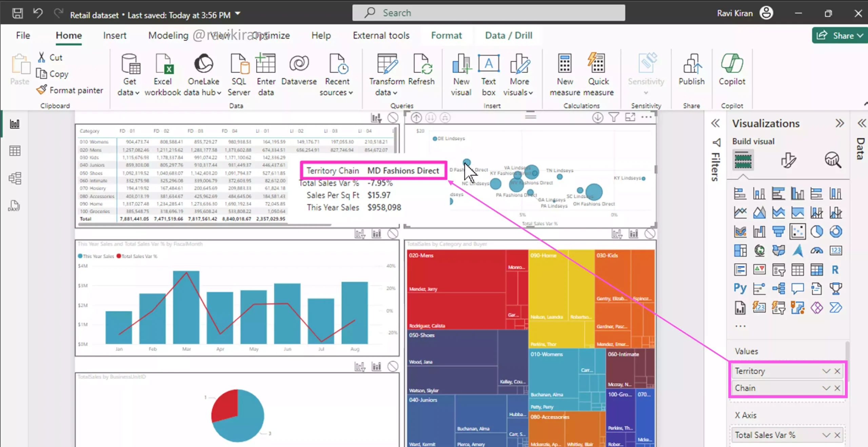Open the Copilot pane
Image resolution: width=868 pixels, height=447 pixels.
732,69
